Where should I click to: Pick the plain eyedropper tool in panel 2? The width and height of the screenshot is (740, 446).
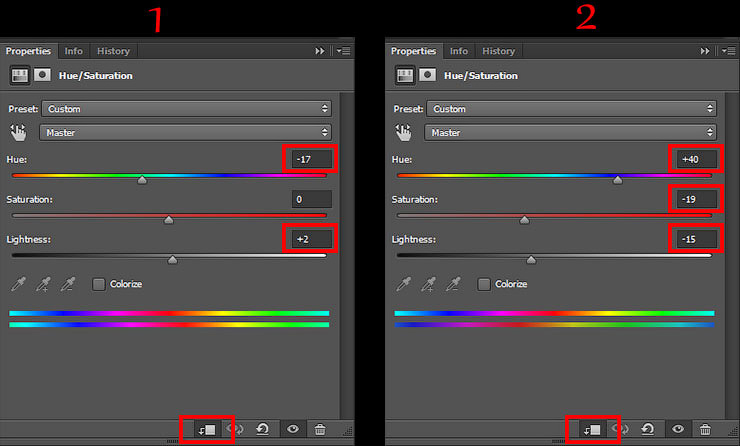(404, 284)
